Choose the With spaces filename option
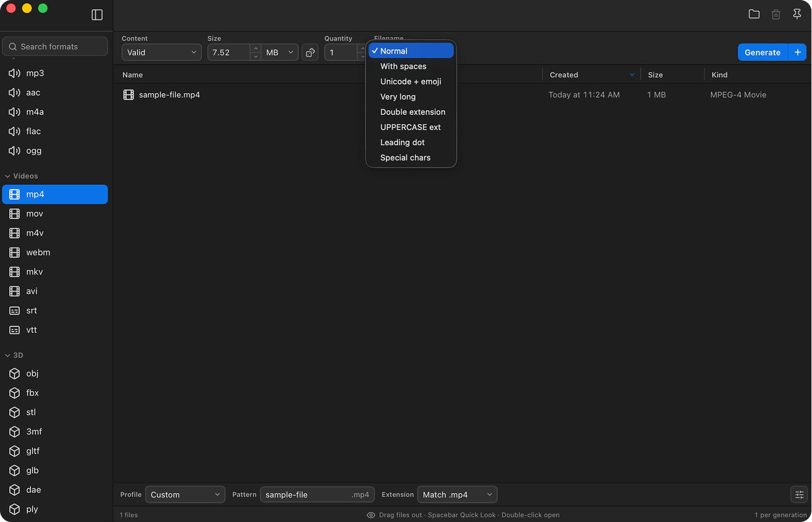Image resolution: width=812 pixels, height=522 pixels. (411, 66)
